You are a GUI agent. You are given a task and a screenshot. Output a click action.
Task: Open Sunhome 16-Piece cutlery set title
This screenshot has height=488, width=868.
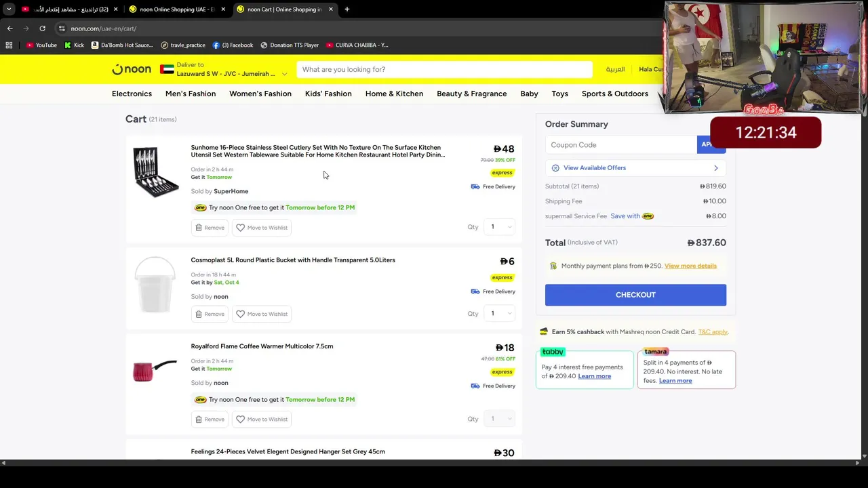click(x=317, y=151)
